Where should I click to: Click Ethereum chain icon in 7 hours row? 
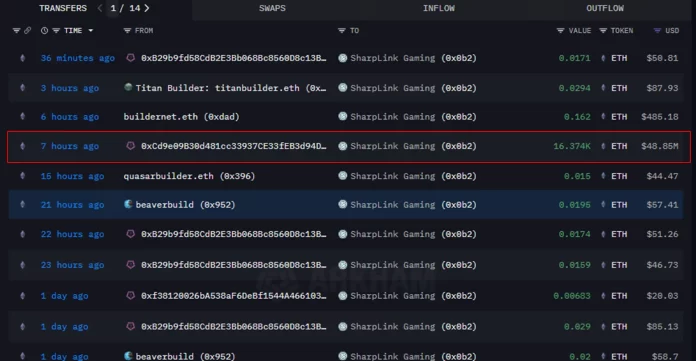(x=23, y=146)
